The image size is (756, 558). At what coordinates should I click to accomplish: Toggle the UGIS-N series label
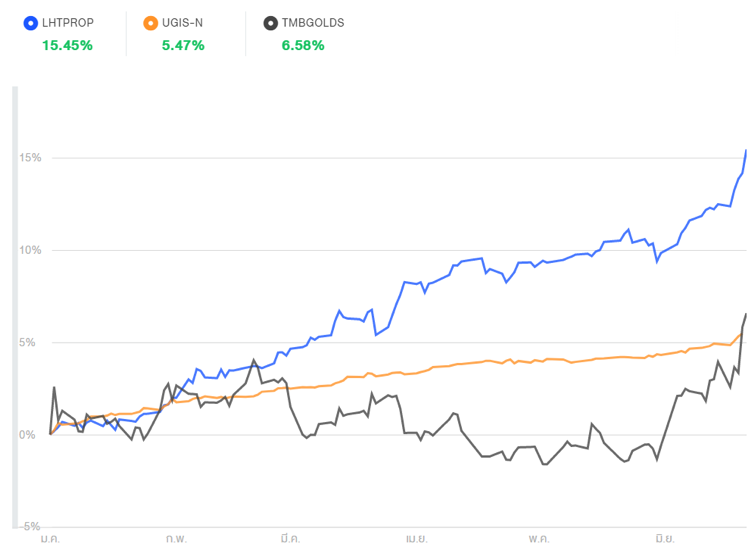(x=182, y=22)
